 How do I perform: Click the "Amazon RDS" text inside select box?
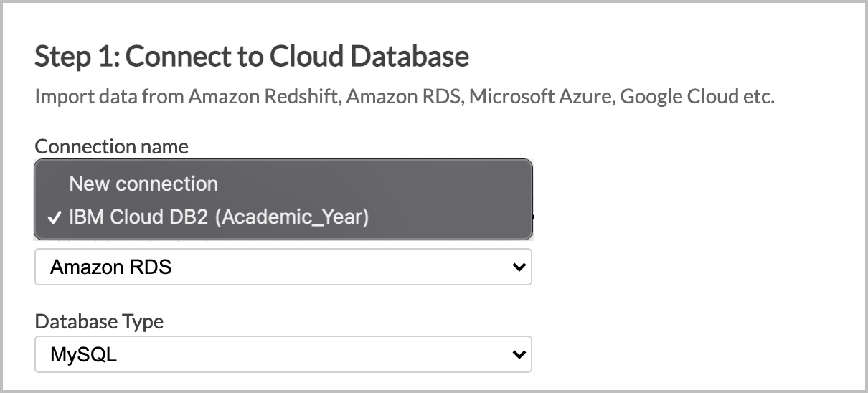point(110,267)
